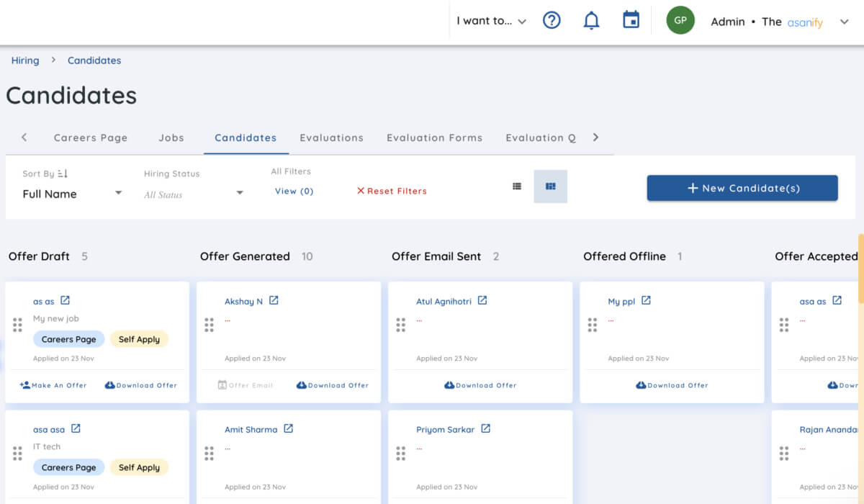Open the partially shown Evaluation Q tab
Viewport: 864px width, 504px height.
click(x=541, y=138)
